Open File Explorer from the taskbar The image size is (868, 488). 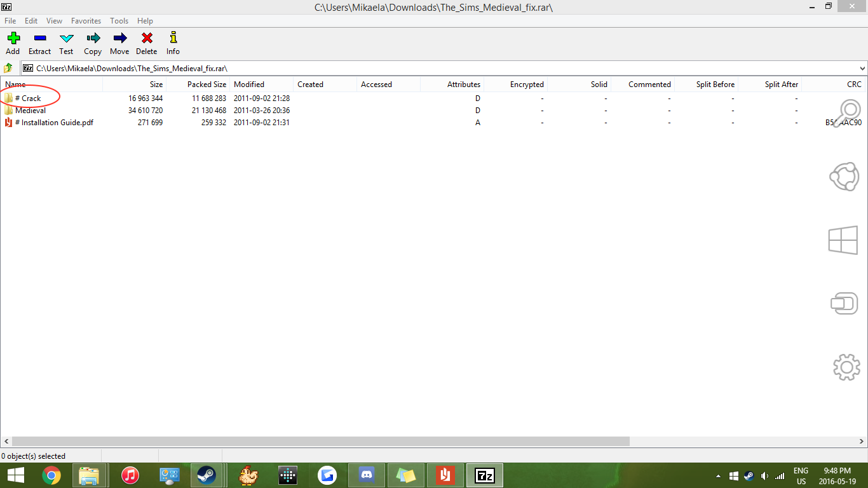click(x=89, y=475)
